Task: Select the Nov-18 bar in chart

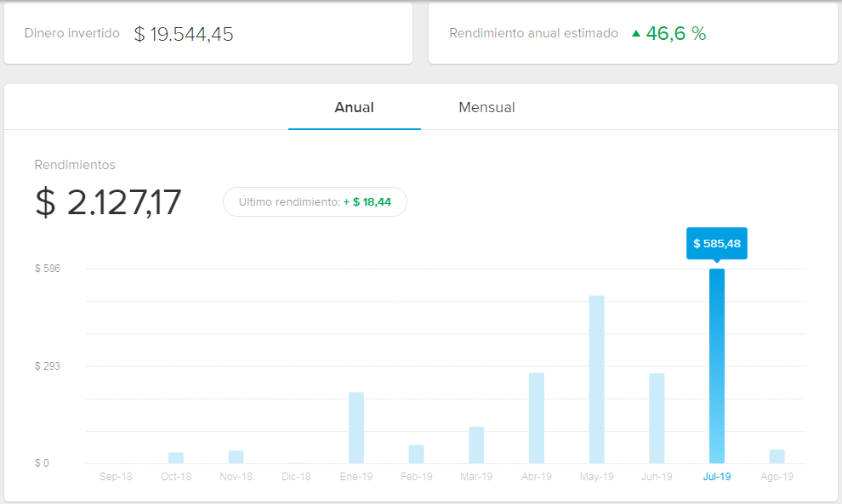Action: tap(236, 456)
